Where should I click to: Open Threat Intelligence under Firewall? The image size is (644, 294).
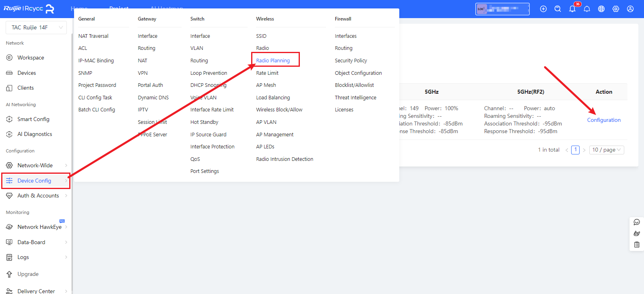click(x=355, y=97)
